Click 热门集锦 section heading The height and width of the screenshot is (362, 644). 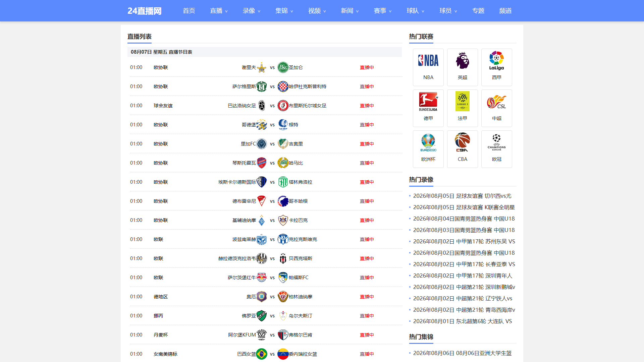coord(421,337)
